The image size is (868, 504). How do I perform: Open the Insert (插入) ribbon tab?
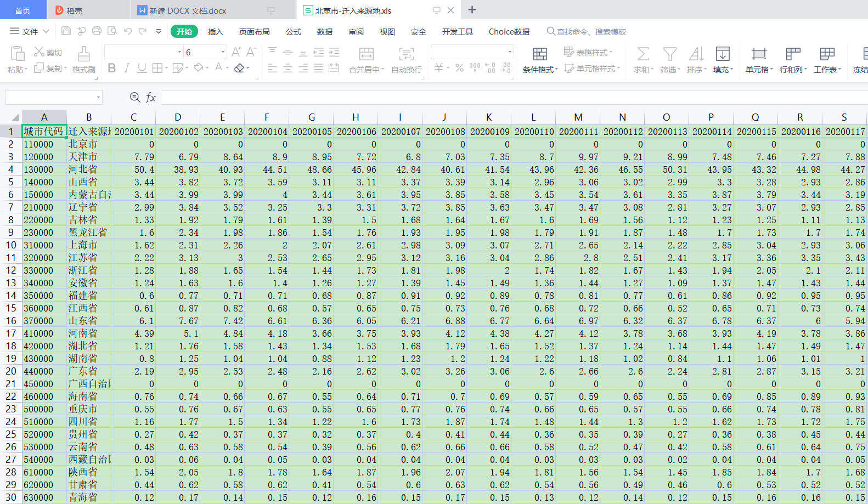click(215, 32)
